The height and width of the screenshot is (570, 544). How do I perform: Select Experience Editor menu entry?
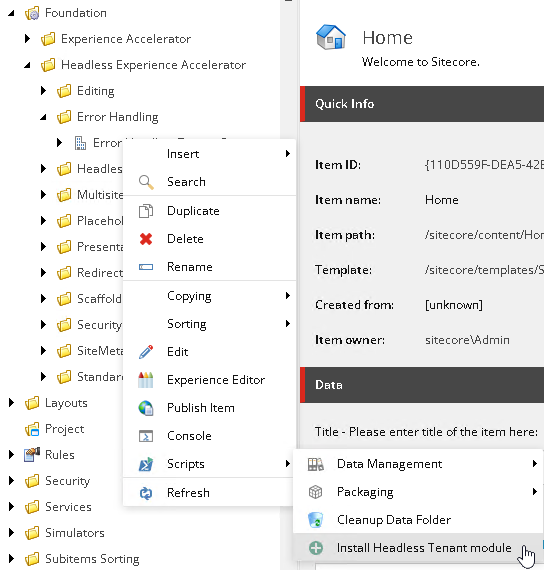(209, 380)
